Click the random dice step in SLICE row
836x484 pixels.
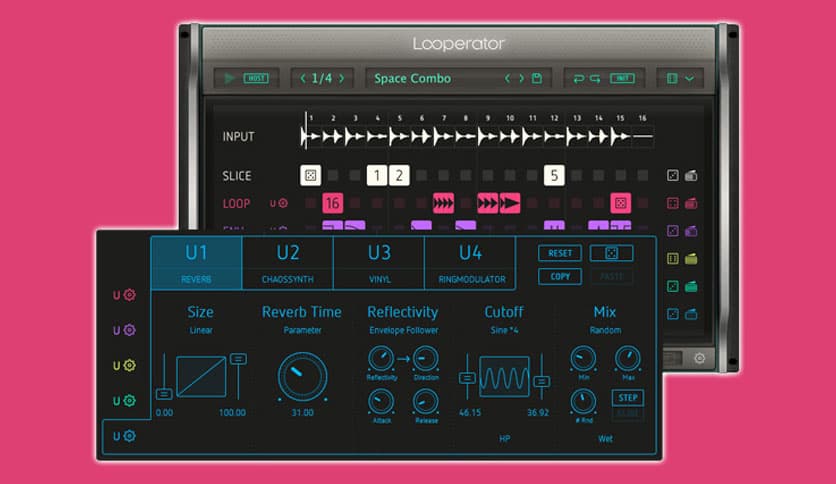coord(310,175)
